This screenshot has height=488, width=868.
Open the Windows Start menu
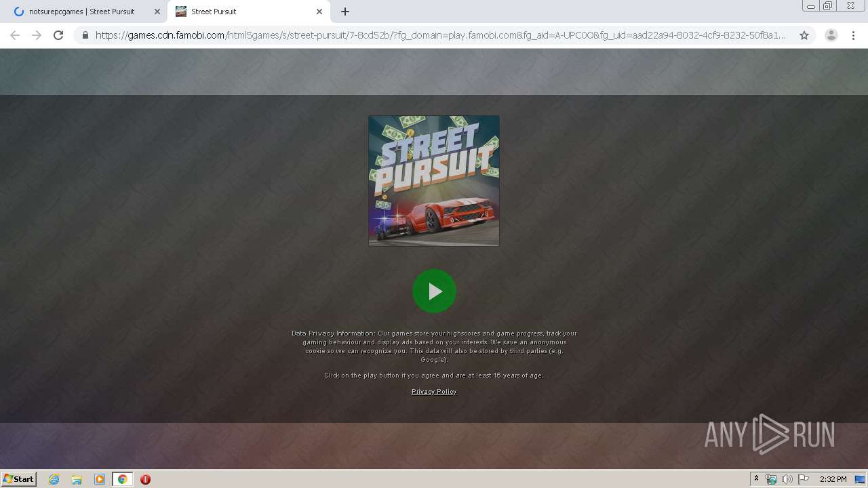tap(19, 479)
